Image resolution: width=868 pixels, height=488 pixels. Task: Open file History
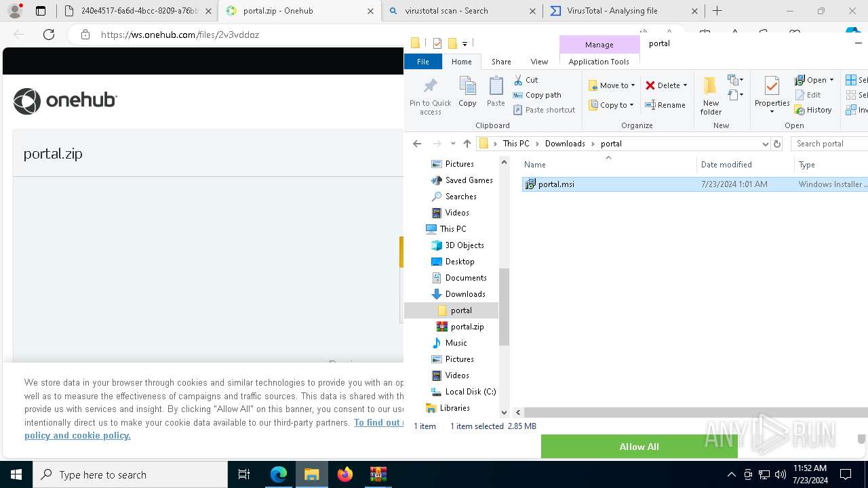(813, 110)
